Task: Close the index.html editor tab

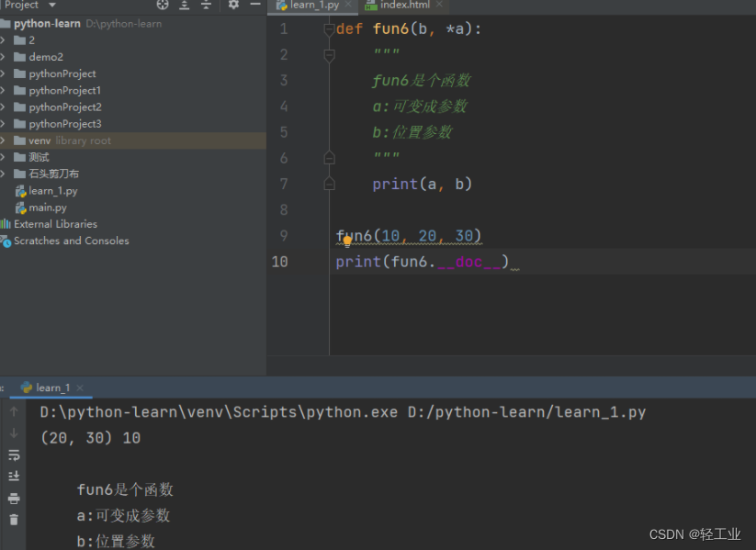Action: (x=439, y=5)
